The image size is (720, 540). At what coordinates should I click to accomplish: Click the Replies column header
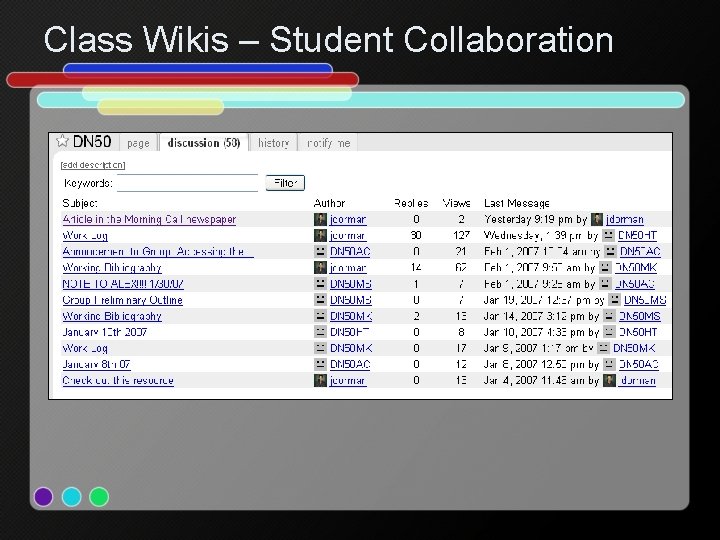point(411,203)
